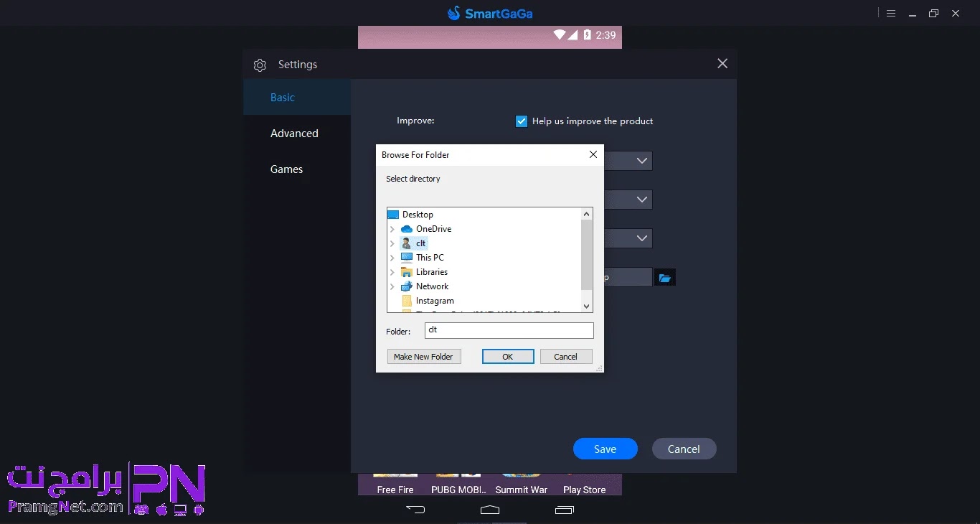Select Network in the folder tree
Image resolution: width=980 pixels, height=524 pixels.
pyautogui.click(x=432, y=286)
